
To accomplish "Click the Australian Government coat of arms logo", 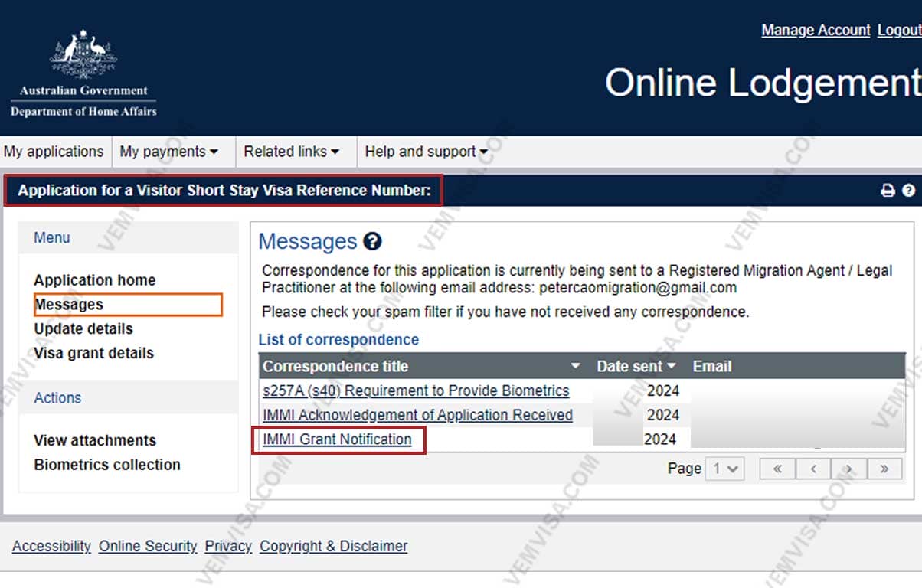I will (83, 55).
